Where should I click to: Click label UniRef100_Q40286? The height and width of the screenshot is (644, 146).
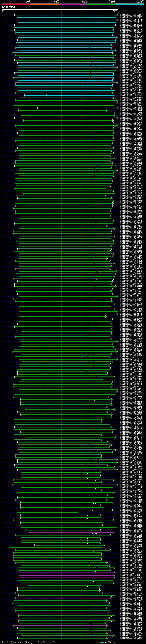pos(131,100)
